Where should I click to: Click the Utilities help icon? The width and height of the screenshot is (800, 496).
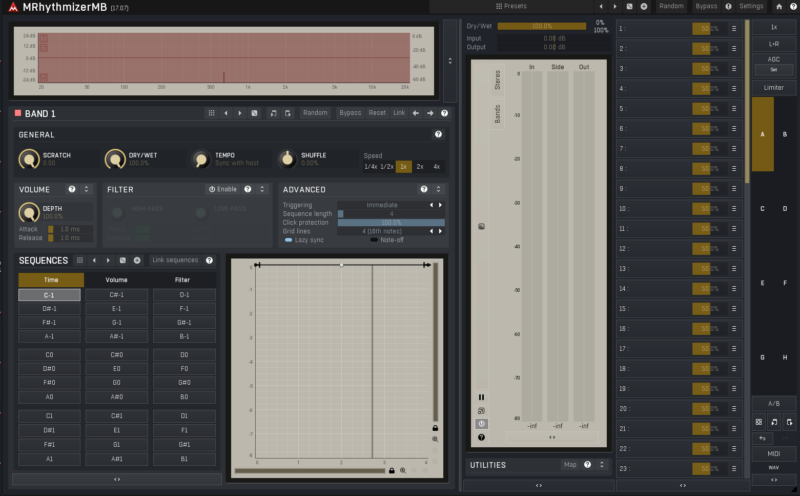tap(587, 465)
